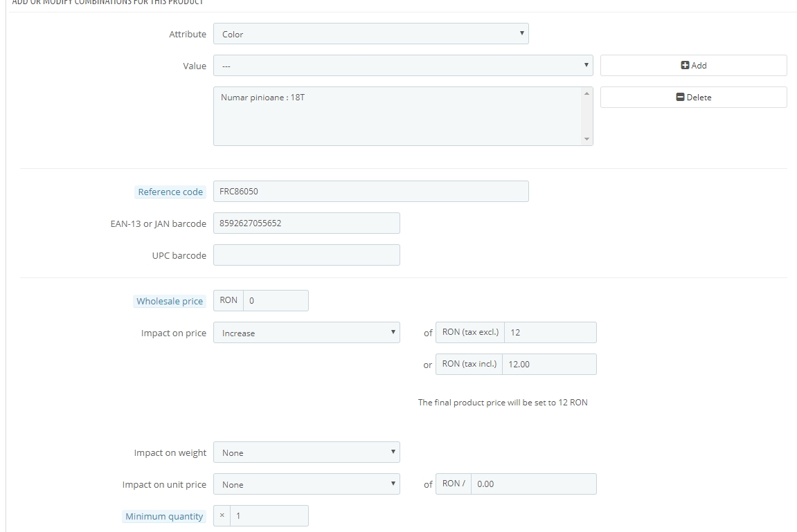
Task: Click the tax excluded price field
Action: pyautogui.click(x=550, y=333)
